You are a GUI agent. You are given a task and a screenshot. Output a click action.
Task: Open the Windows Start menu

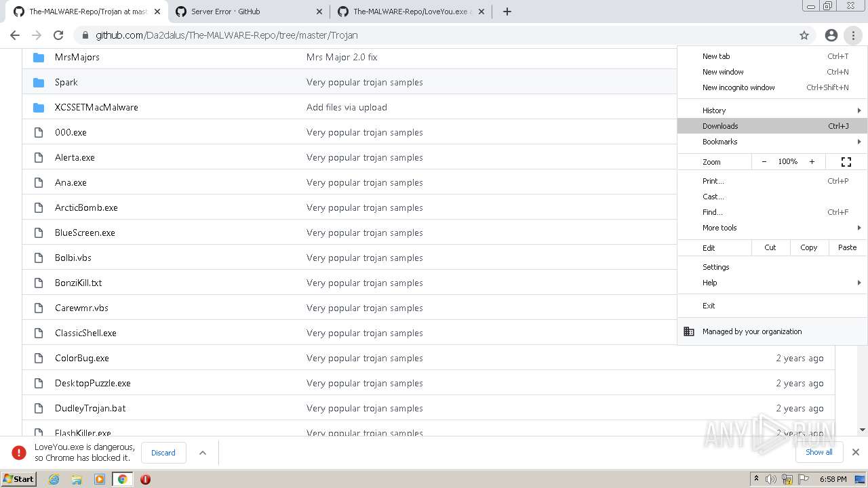19,479
